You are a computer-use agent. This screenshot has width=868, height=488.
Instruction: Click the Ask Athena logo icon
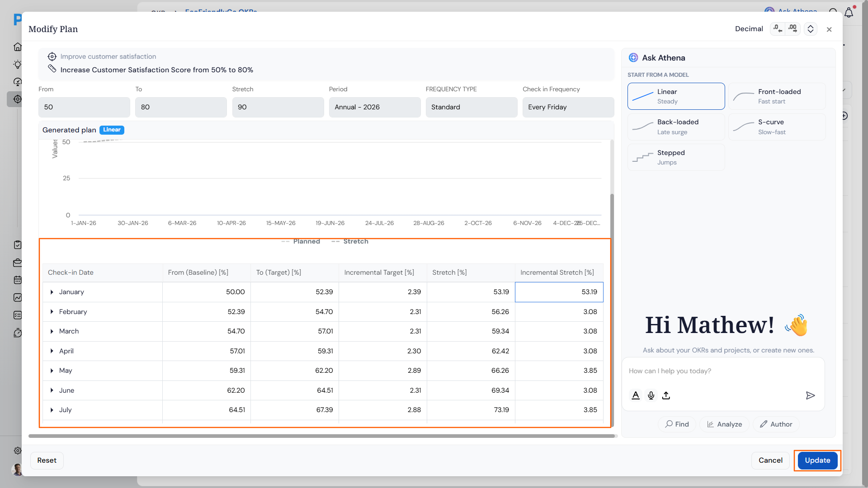(633, 58)
